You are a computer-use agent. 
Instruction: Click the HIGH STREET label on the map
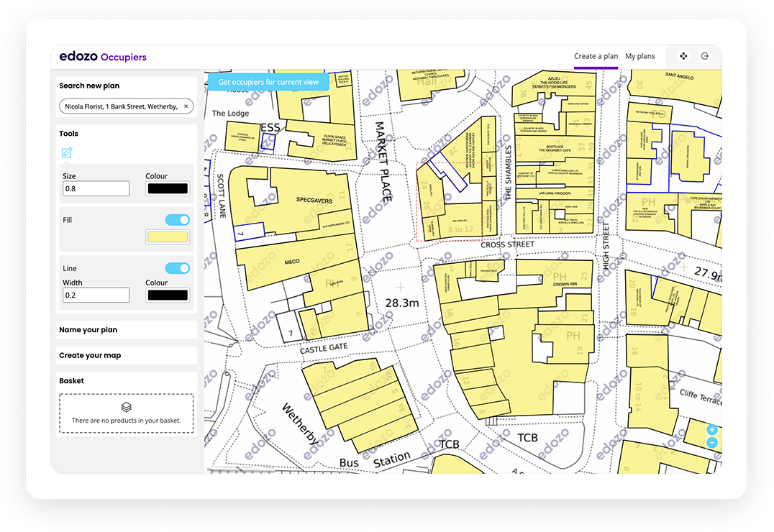[x=606, y=246]
